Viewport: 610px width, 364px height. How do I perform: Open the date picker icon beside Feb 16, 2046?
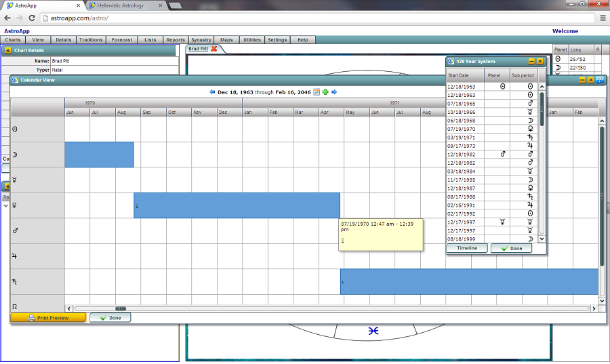coord(317,92)
